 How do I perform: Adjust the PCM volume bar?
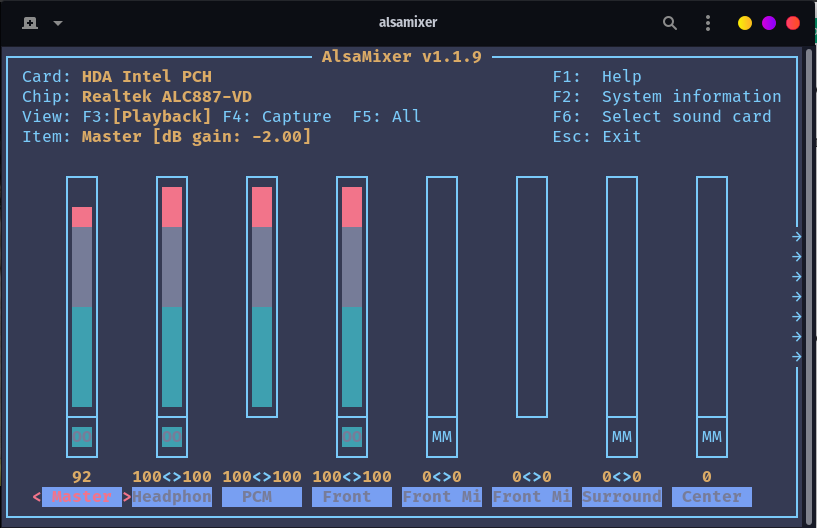tap(262, 297)
